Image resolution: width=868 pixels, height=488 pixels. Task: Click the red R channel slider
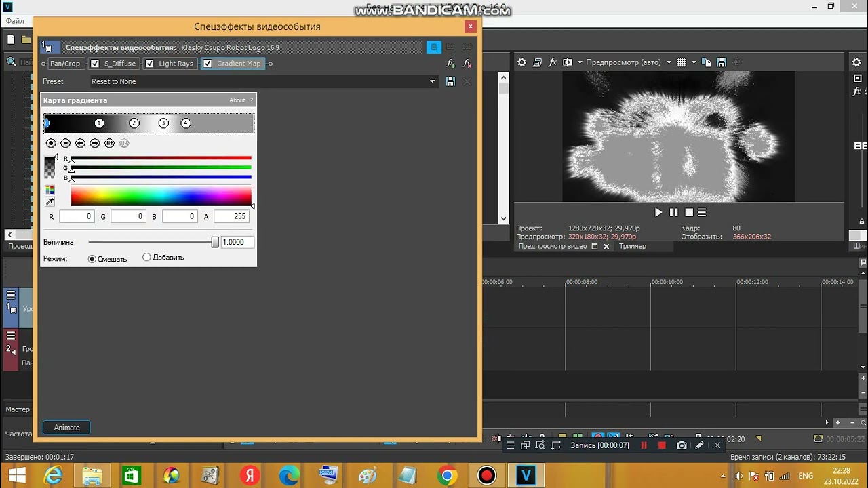[161, 158]
